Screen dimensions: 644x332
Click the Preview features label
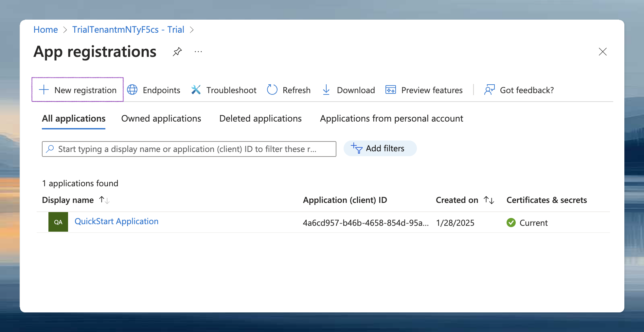point(432,90)
